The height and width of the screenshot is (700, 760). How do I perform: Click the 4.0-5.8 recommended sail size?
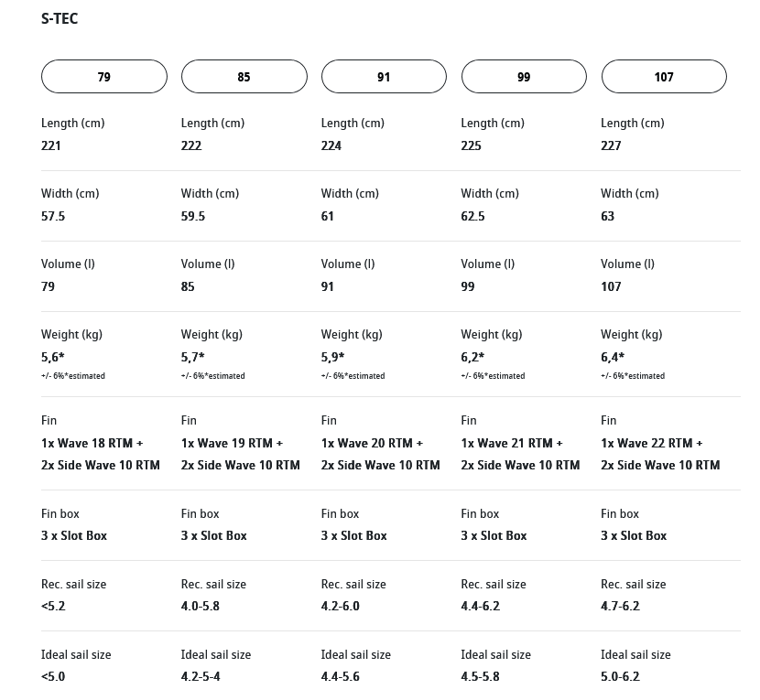pyautogui.click(x=201, y=606)
